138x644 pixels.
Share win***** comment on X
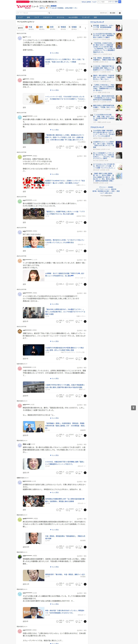pyautogui.click(x=85, y=435)
